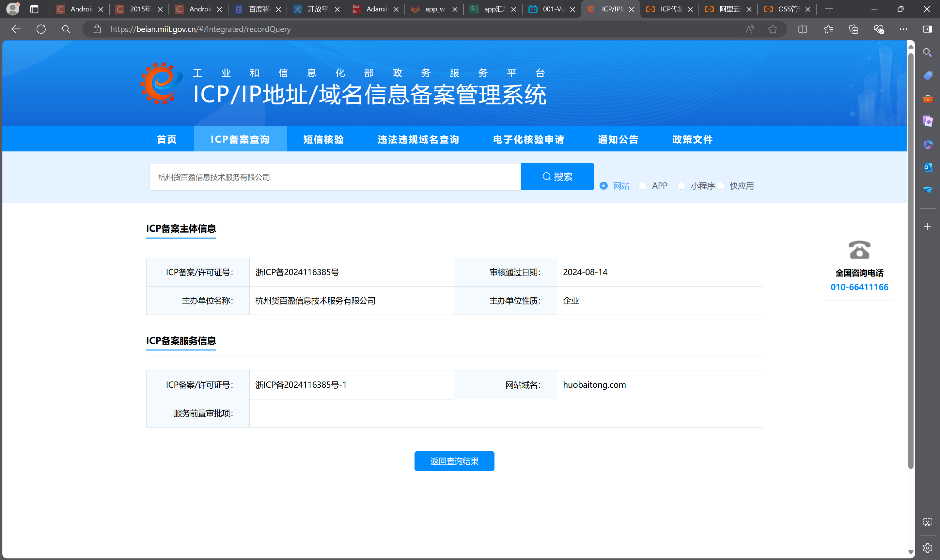Open sidebar Search magnifier
This screenshot has width=940, height=560.
(x=928, y=53)
